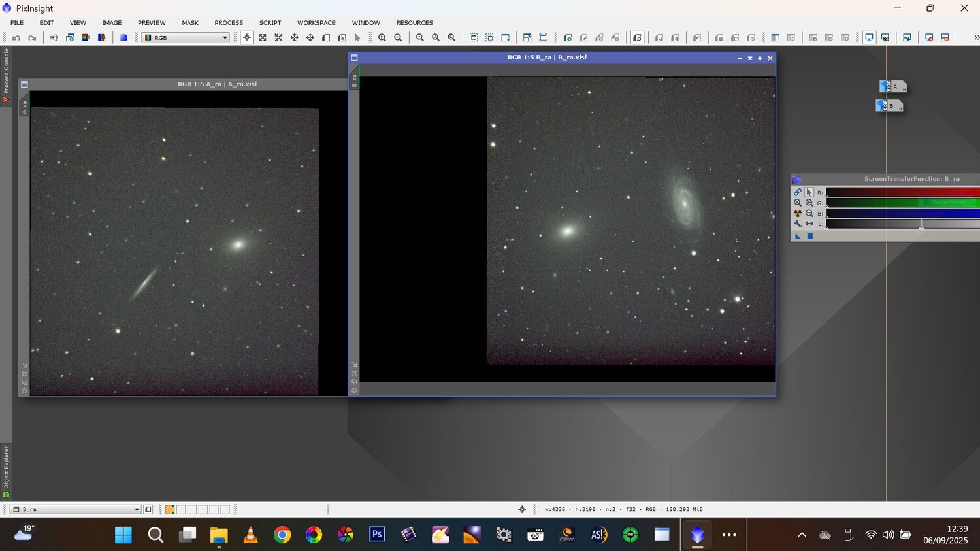The width and height of the screenshot is (980, 551).
Task: Open the RESOURCES menu
Action: [x=414, y=23]
